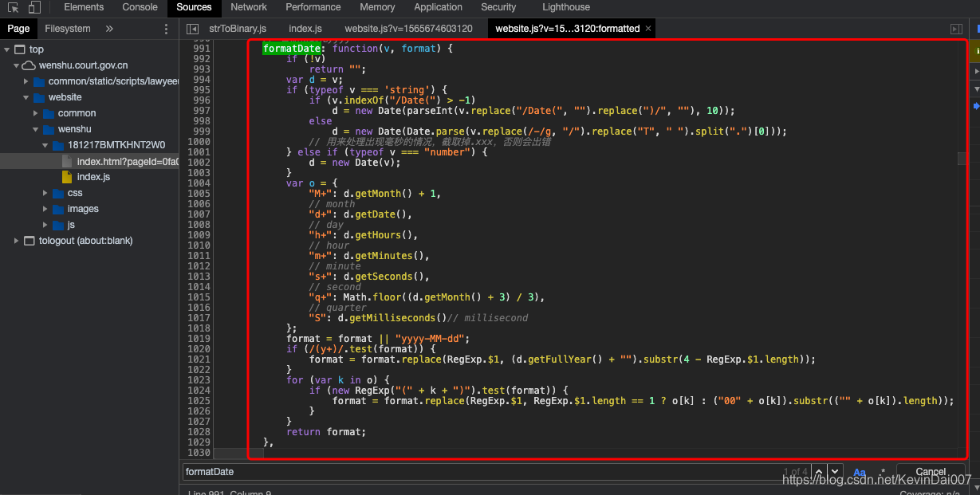Show more navigator tabs via the chevron
This screenshot has height=495, width=980.
[109, 29]
